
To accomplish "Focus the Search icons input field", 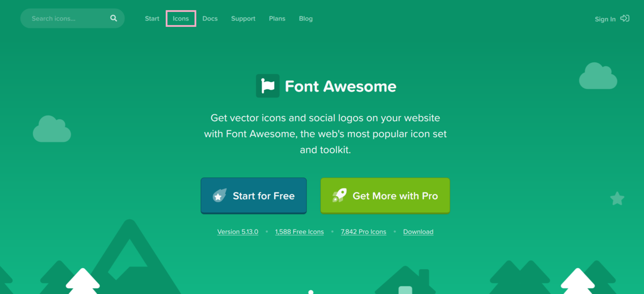I will [x=72, y=18].
